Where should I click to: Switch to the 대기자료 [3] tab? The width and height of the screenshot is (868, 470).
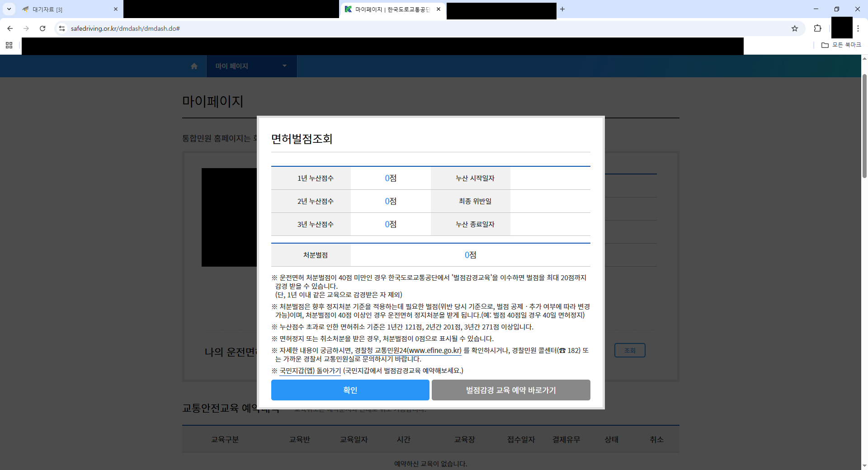[x=68, y=9]
